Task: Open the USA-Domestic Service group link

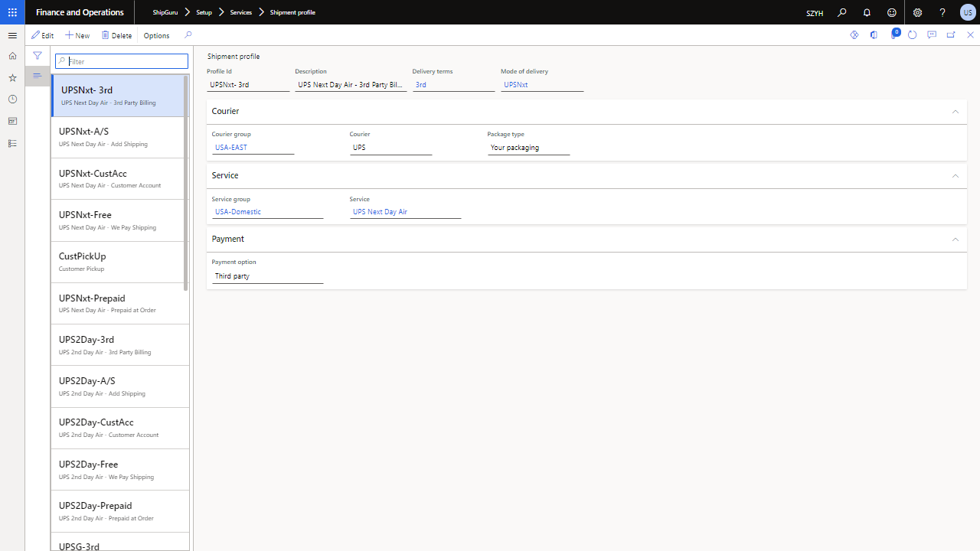Action: tap(238, 212)
